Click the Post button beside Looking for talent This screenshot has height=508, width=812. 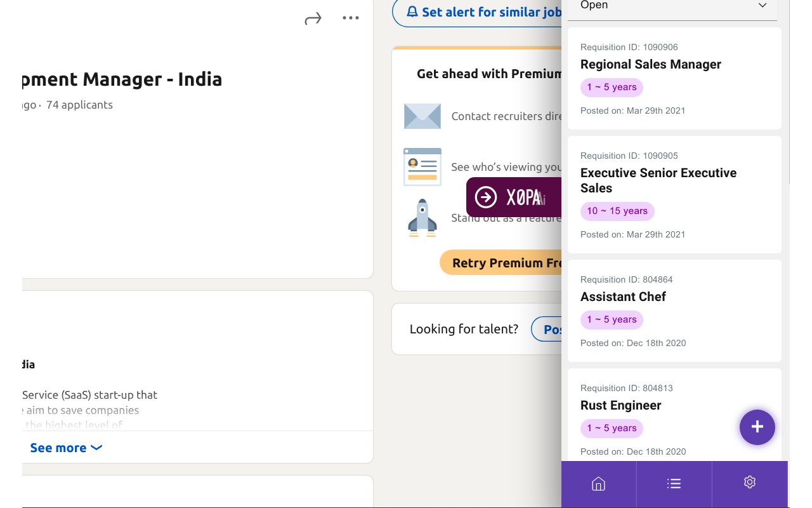[x=547, y=329]
